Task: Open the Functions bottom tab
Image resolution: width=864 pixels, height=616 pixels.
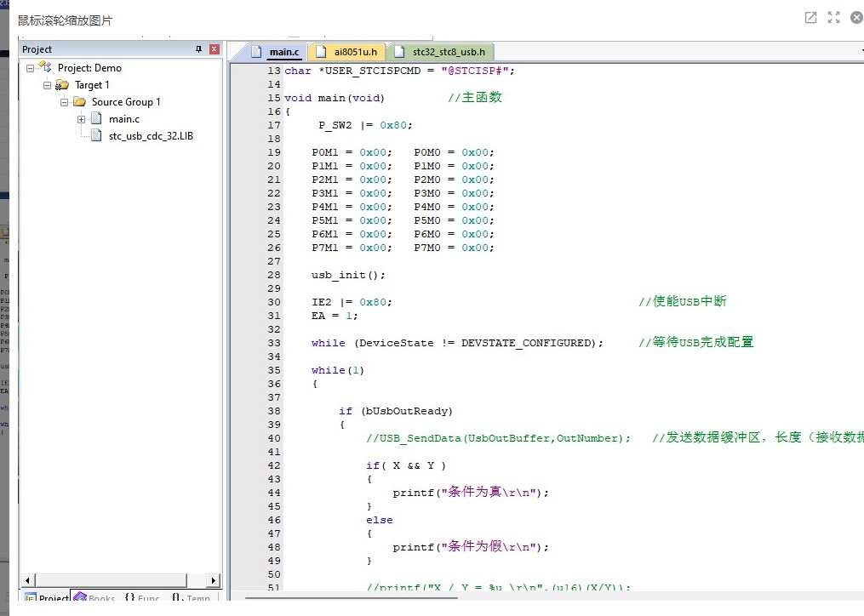Action: [x=141, y=598]
